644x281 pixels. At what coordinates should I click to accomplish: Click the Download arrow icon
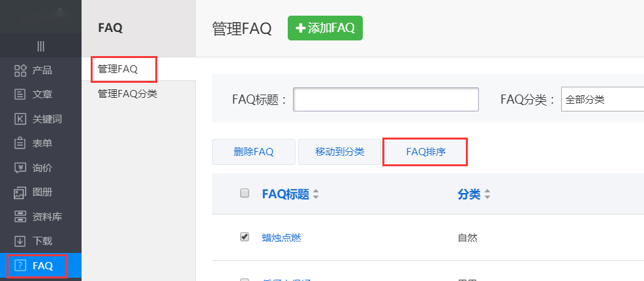point(20,241)
